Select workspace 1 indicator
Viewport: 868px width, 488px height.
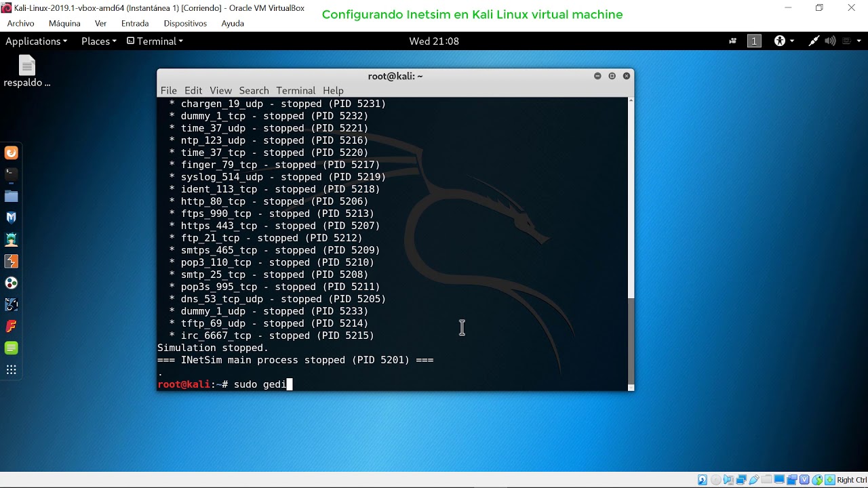754,41
